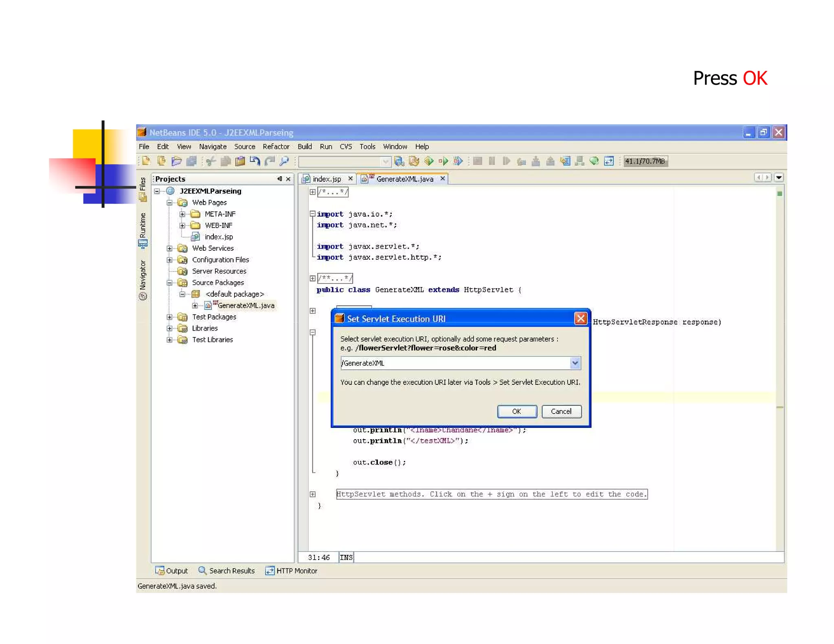Screen dimensions: 834x644
Task: Open the Runtime side panel tab
Action: (x=143, y=230)
